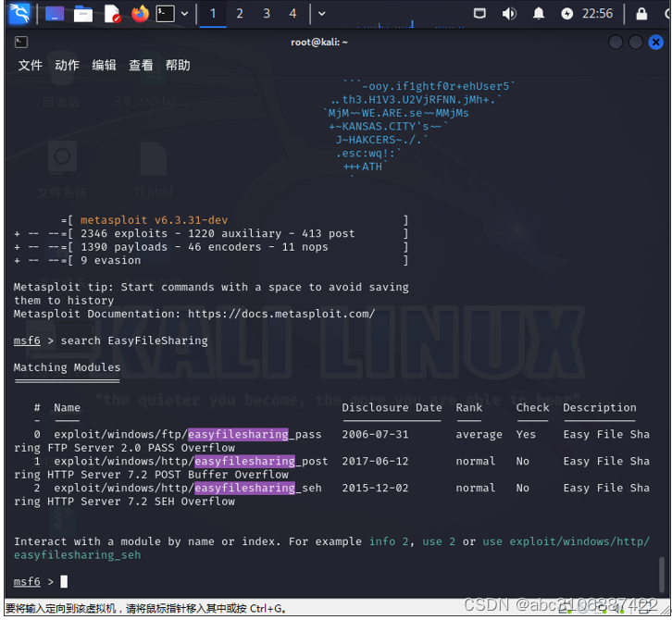Click the 'KANSAS.CITY' ASCII banner line

(388, 127)
